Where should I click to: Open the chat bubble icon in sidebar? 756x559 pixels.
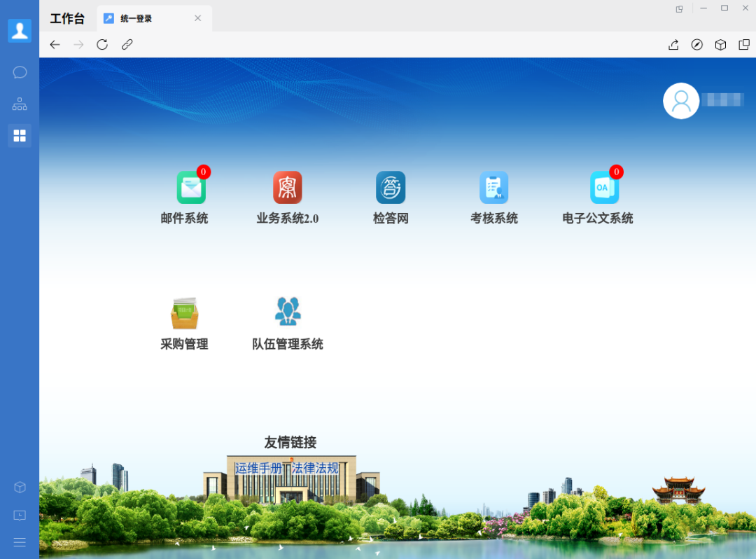19,71
